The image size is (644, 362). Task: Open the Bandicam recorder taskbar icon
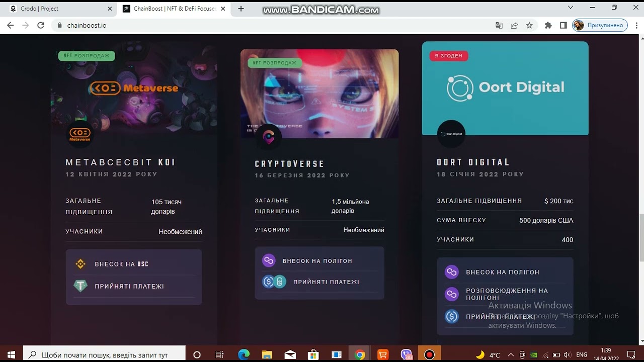tap(429, 354)
